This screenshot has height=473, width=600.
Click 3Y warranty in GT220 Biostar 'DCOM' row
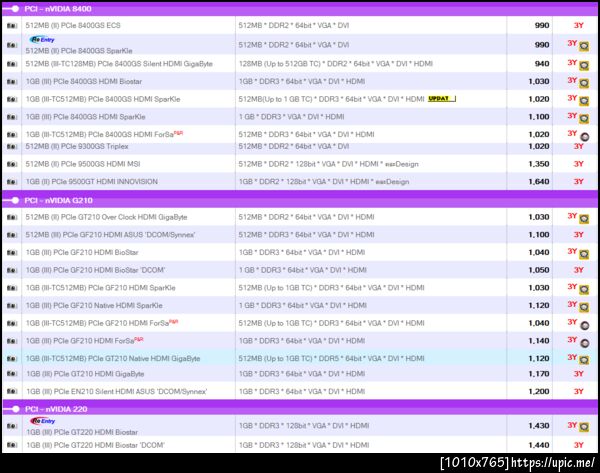(578, 445)
